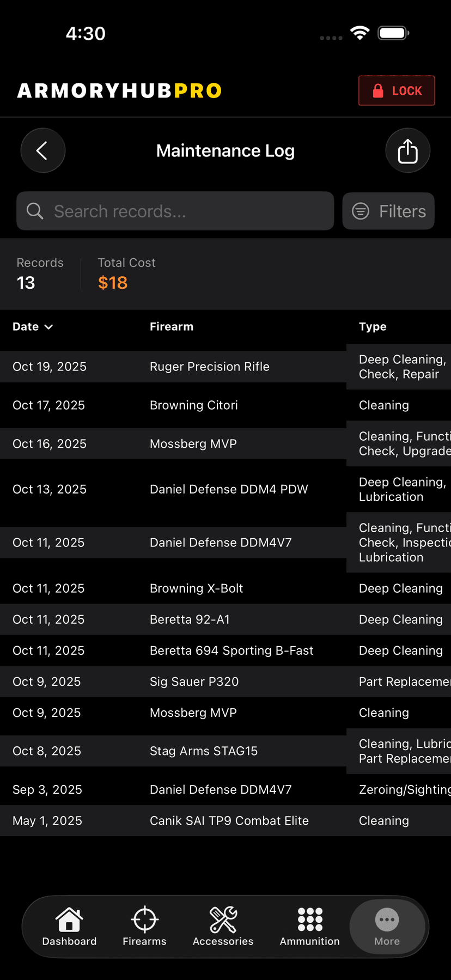Click the red lock icon
451x980 pixels.
pos(378,91)
